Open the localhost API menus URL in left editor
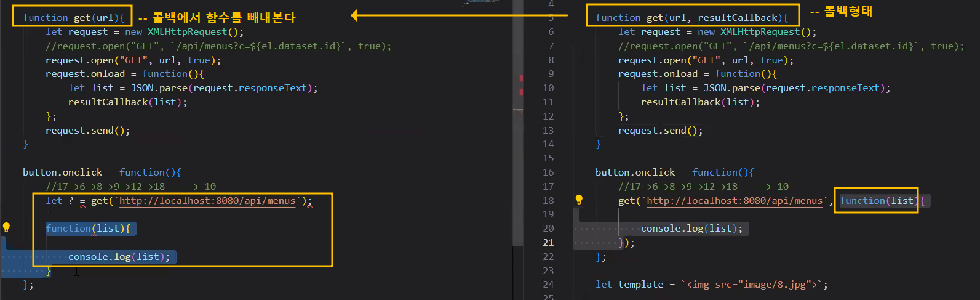This screenshot has width=980, height=300. [x=207, y=201]
